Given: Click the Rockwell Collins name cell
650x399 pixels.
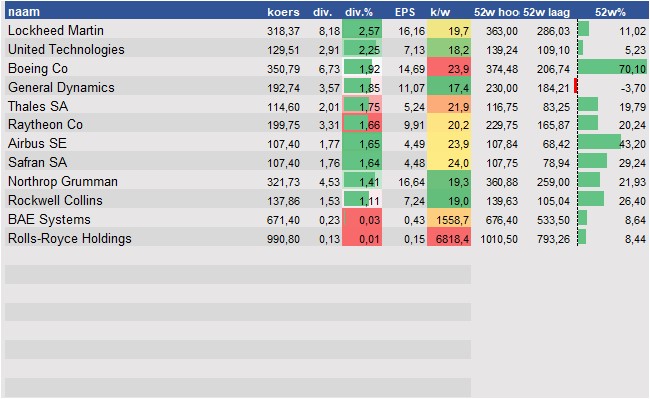Looking at the screenshot, I should [55, 201].
